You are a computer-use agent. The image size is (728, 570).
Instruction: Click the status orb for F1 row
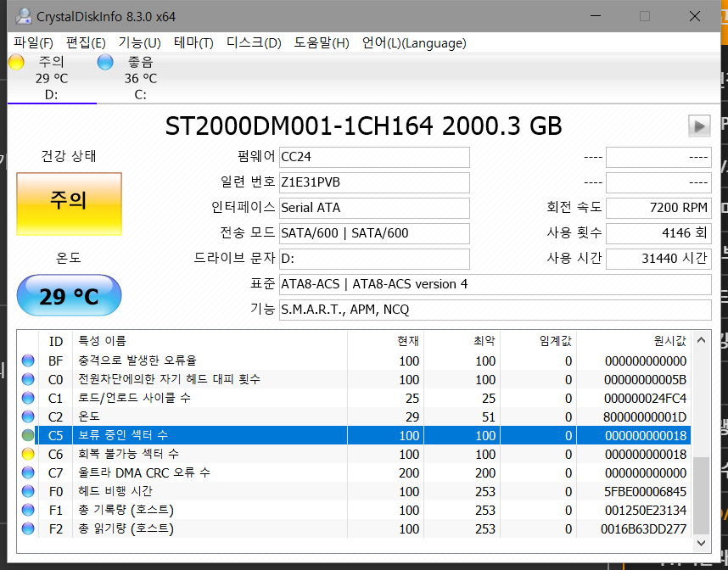[x=28, y=510]
